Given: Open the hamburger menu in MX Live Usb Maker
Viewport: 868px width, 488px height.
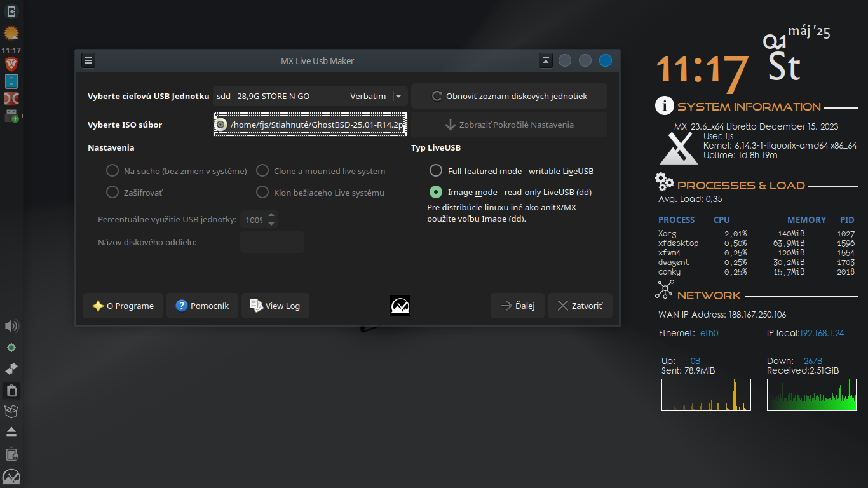Looking at the screenshot, I should (x=88, y=60).
